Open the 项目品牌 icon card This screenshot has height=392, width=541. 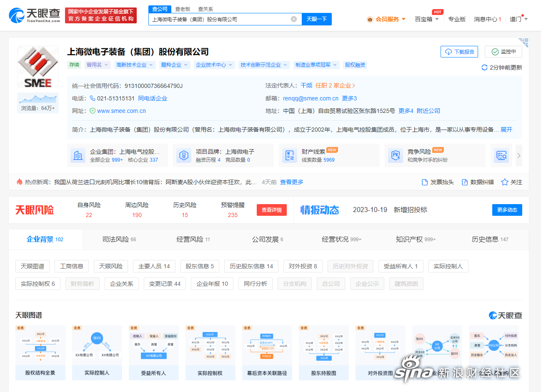(184, 155)
